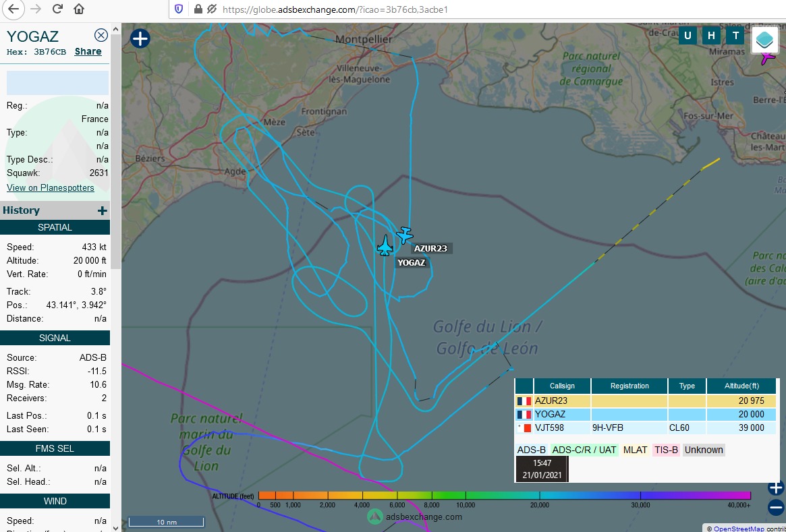Toggle the T map button
This screenshot has height=532, width=786.
[735, 36]
